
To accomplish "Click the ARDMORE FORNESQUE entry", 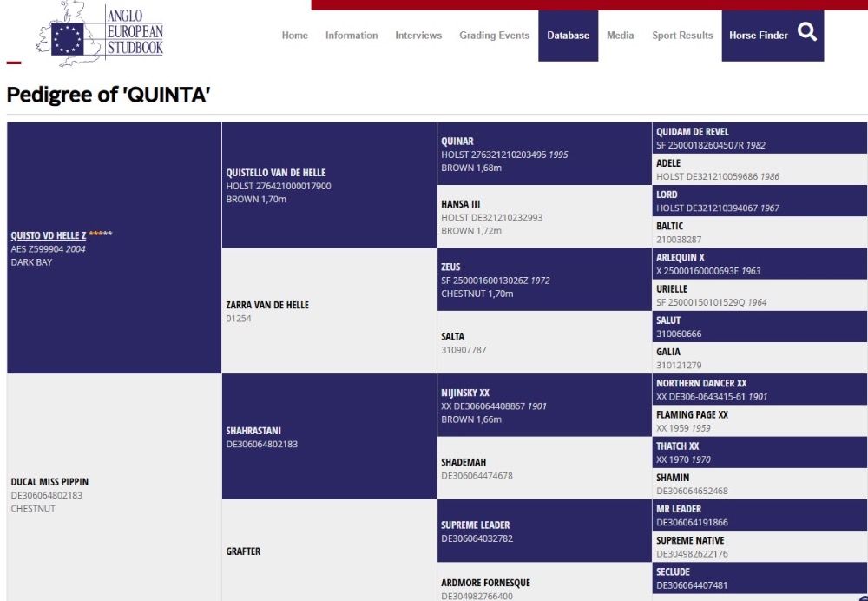I will click(544, 582).
